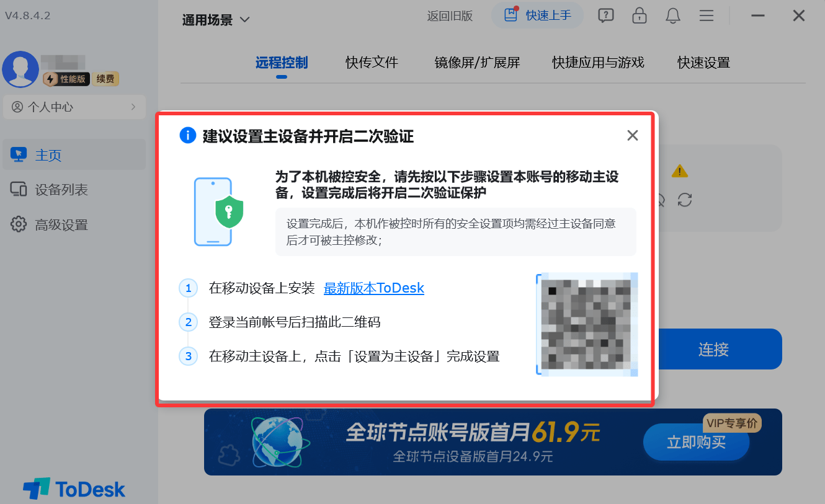The width and height of the screenshot is (825, 504).
Task: Click the 快速上手 button
Action: pyautogui.click(x=538, y=15)
